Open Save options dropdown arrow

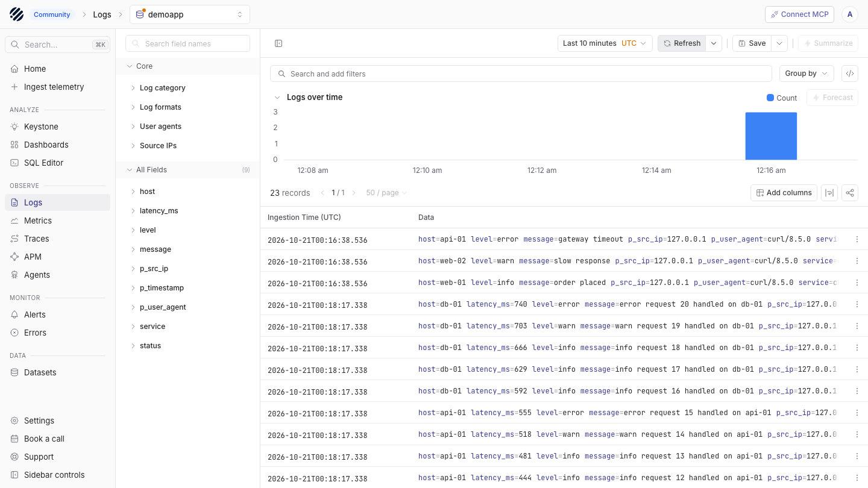(779, 43)
